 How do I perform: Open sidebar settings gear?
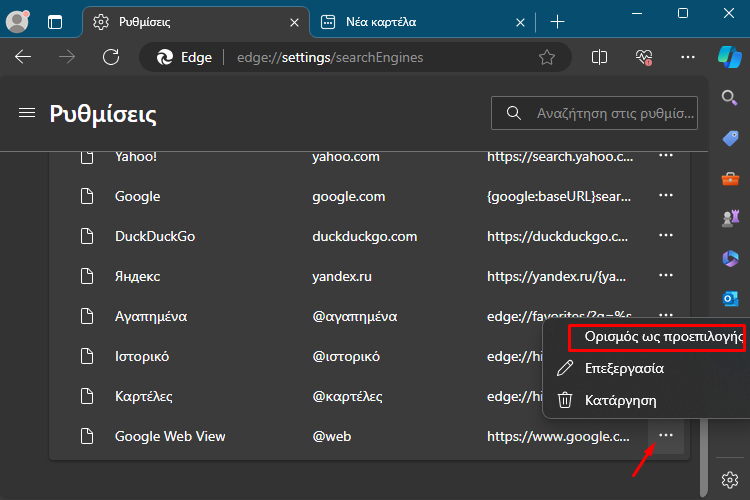(x=730, y=479)
